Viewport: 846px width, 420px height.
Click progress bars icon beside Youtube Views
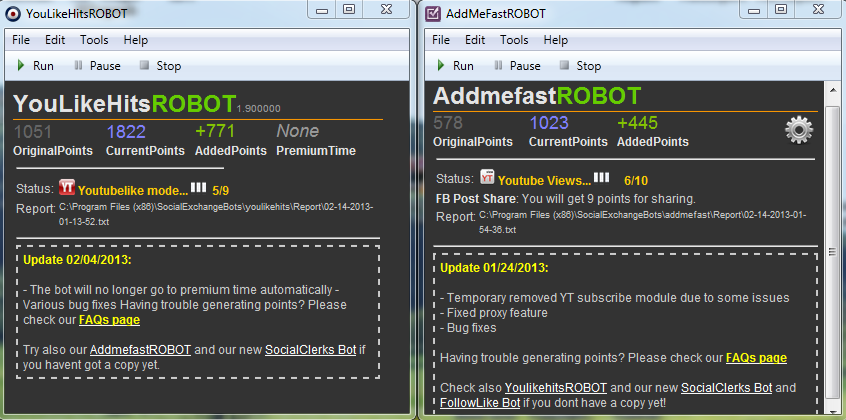(602, 177)
